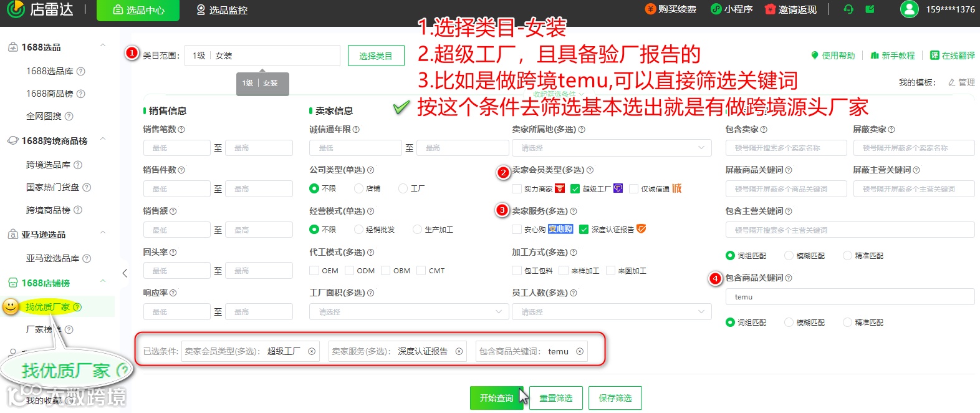Remove the 深度认证报告 selected condition
The width and height of the screenshot is (980, 413).
(x=459, y=351)
